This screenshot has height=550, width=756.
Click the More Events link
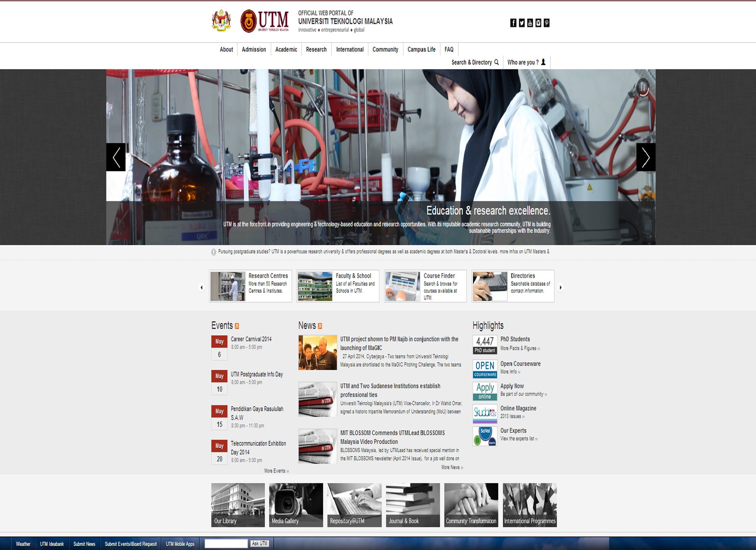pos(276,471)
